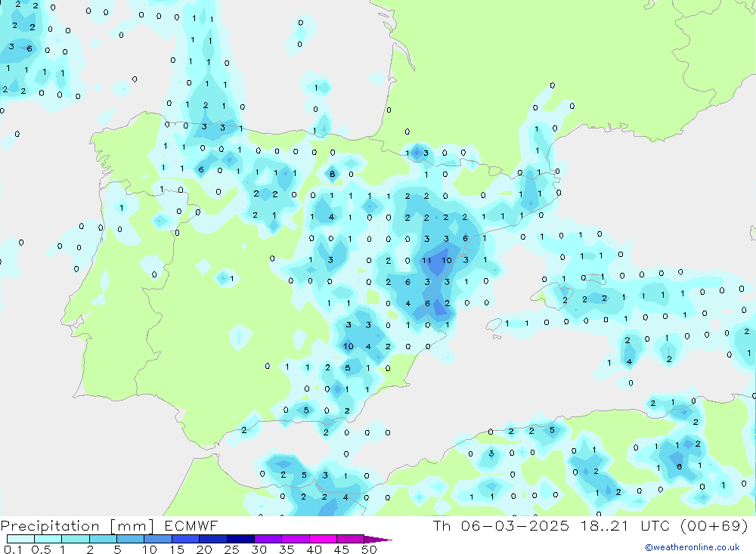Click the legend swatch between 45 and 50
This screenshot has height=554, width=756.
click(351, 539)
